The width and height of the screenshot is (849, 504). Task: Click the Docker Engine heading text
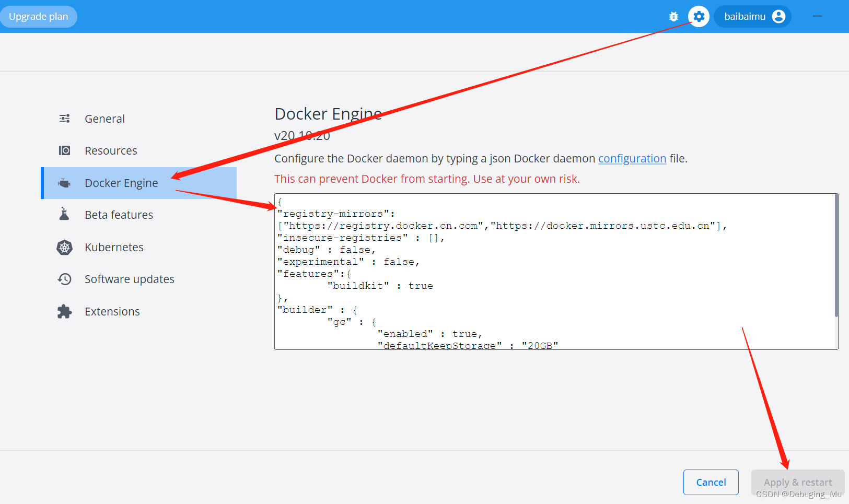[x=328, y=114]
